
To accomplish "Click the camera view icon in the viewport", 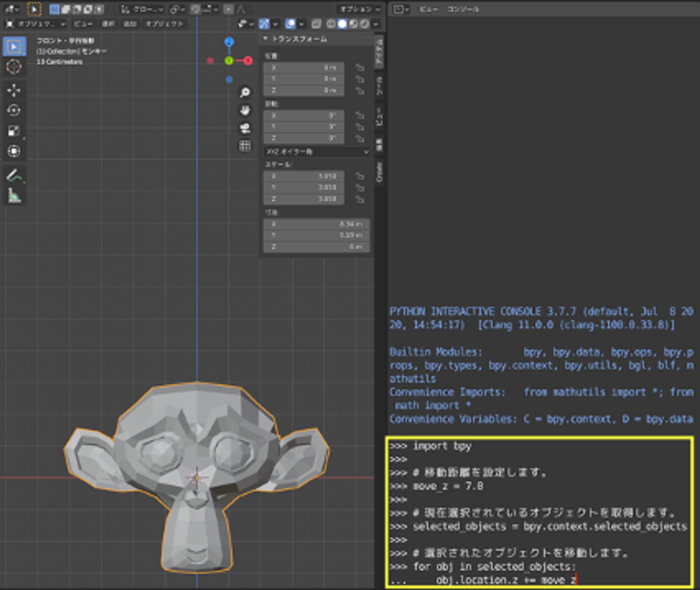I will click(245, 127).
